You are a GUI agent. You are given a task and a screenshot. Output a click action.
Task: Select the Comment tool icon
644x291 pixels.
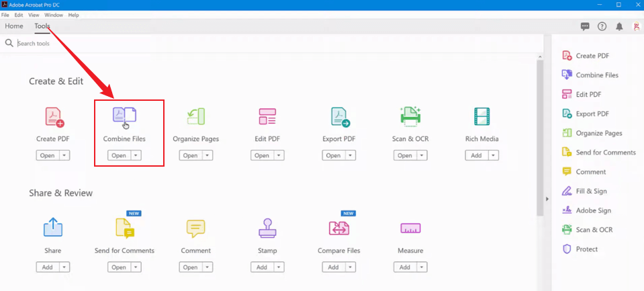(x=195, y=228)
